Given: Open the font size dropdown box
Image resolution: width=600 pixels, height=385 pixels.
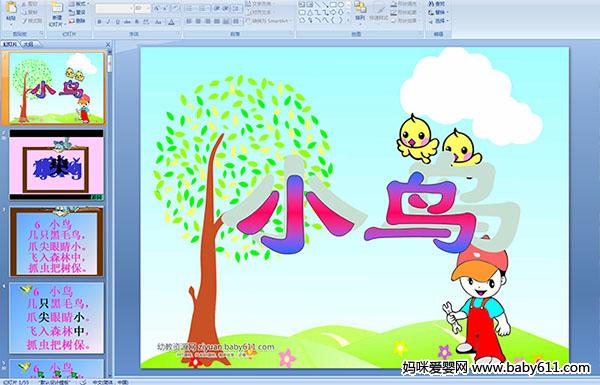Looking at the screenshot, I should (x=142, y=8).
